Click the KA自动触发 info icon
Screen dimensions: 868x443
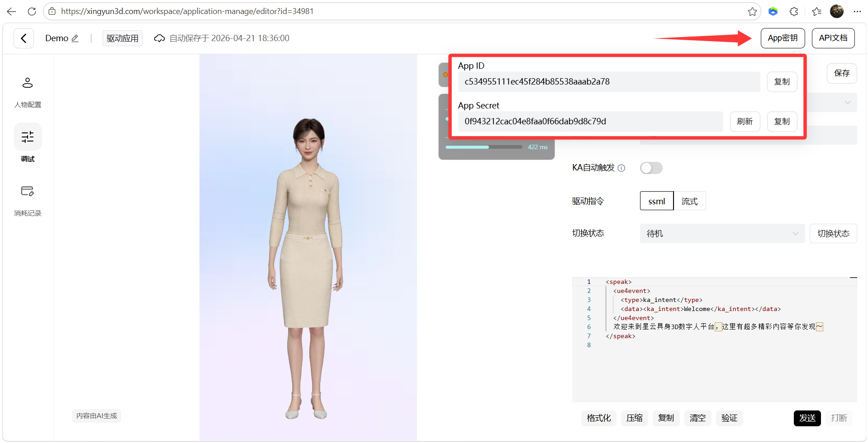[621, 168]
